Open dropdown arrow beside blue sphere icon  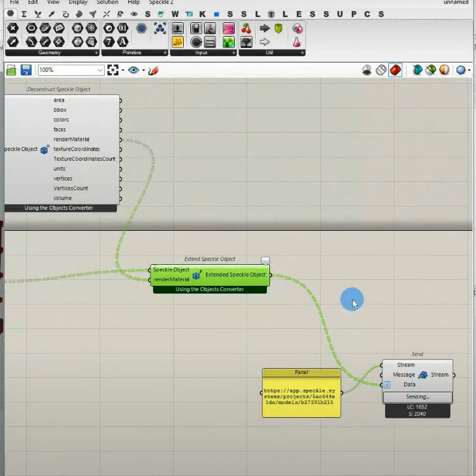pos(469,70)
